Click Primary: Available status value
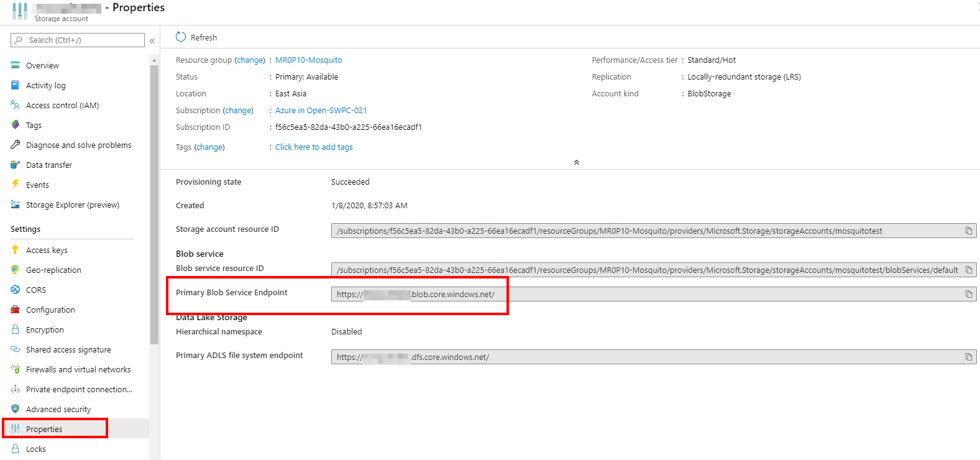980x460 pixels. click(307, 77)
